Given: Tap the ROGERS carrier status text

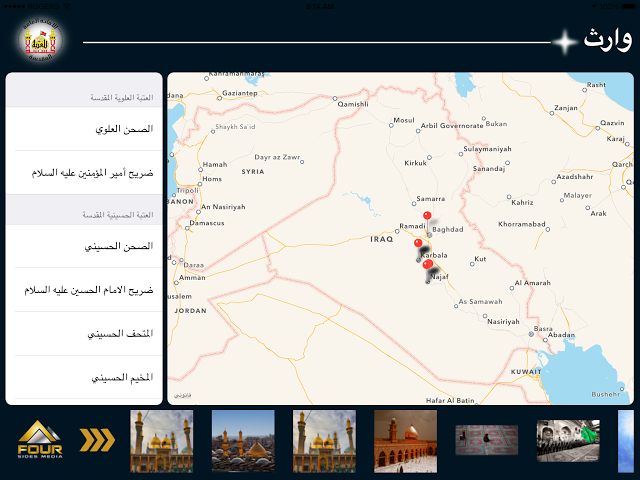Looking at the screenshot, I should 42,7.
